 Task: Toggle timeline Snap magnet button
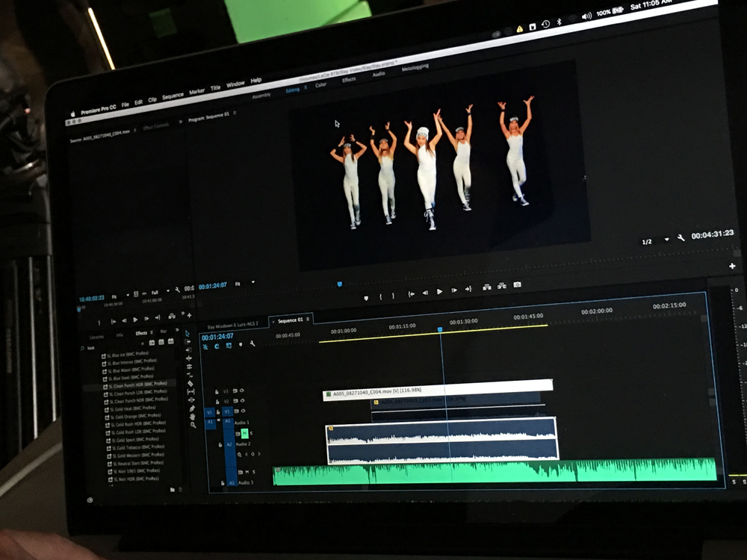coord(217,346)
